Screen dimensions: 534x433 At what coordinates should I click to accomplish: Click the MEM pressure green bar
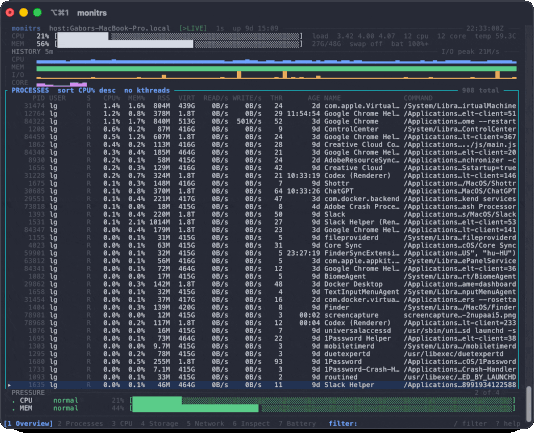point(322,408)
